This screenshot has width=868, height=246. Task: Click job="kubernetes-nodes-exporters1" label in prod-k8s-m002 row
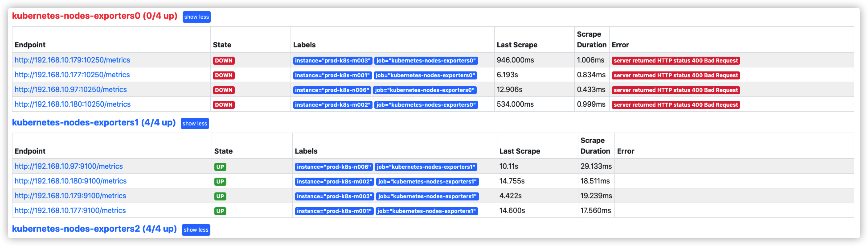[428, 181]
